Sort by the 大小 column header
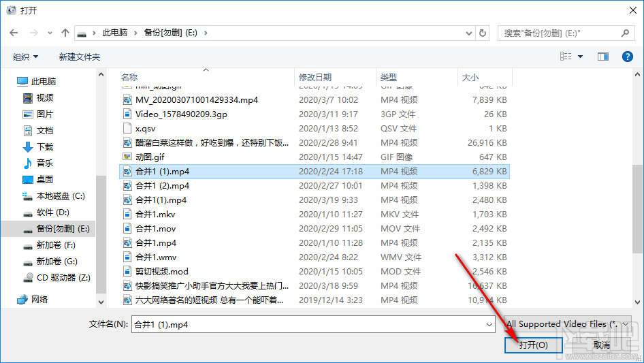Screen dimensions: 644x363 pyautogui.click(x=485, y=77)
